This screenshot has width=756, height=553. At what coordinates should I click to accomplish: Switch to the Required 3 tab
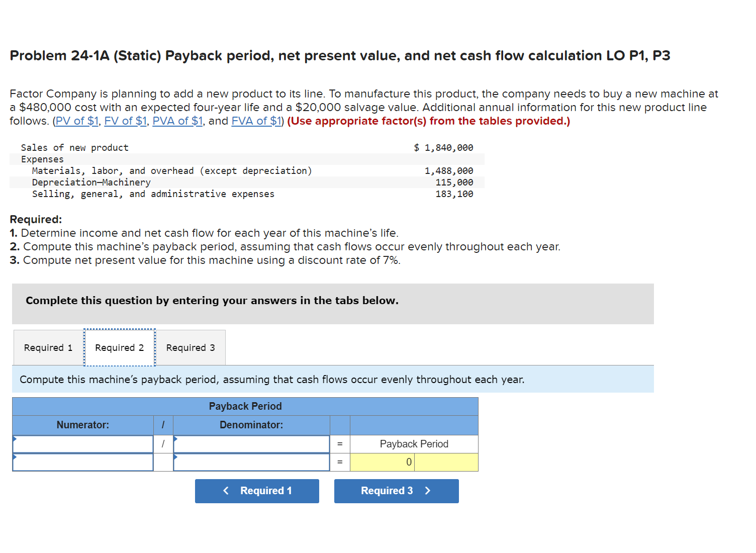191,347
